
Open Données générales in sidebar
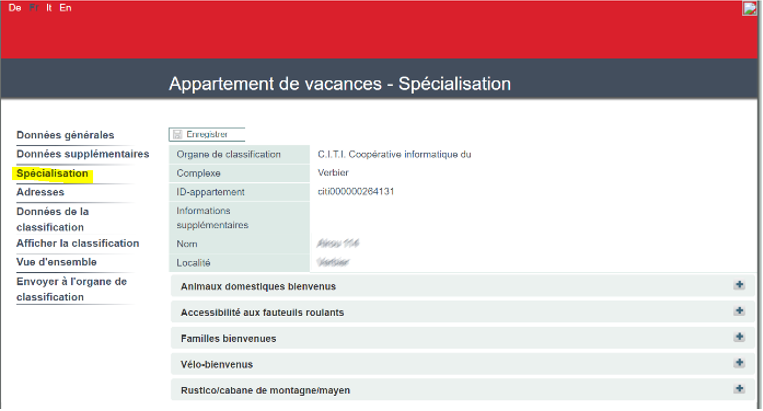65,135
